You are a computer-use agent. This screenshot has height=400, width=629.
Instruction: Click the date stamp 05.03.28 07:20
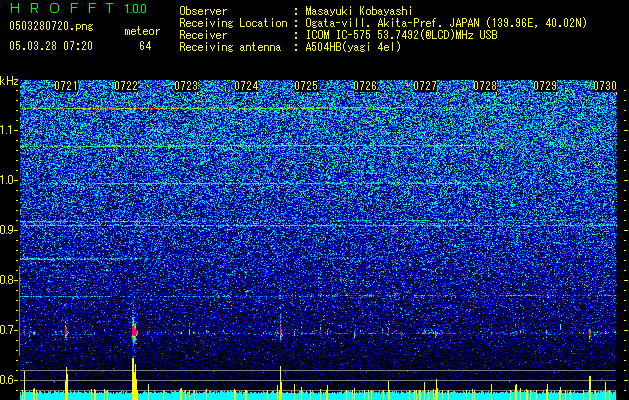pyautogui.click(x=51, y=46)
